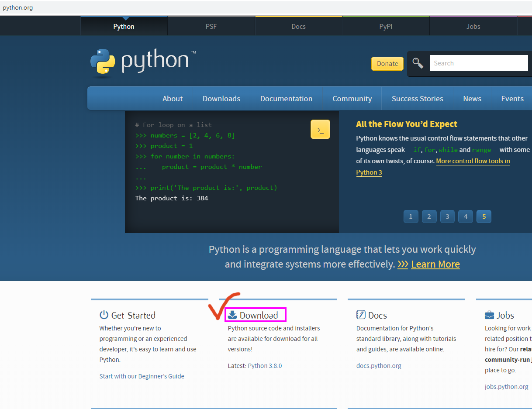Click the Docs heading in the widget section
This screenshot has width=532, height=409.
coord(377,315)
